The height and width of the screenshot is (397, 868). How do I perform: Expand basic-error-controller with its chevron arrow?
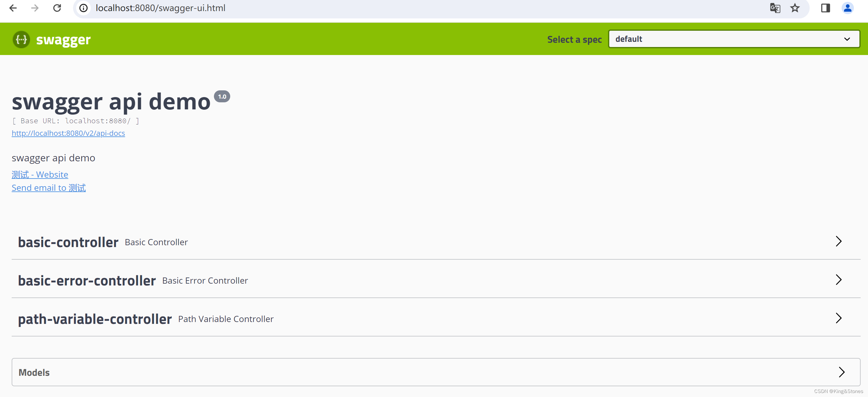pyautogui.click(x=839, y=280)
